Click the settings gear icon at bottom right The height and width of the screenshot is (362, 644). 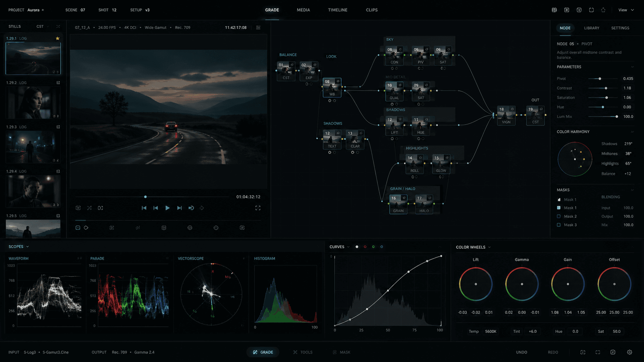click(x=629, y=352)
